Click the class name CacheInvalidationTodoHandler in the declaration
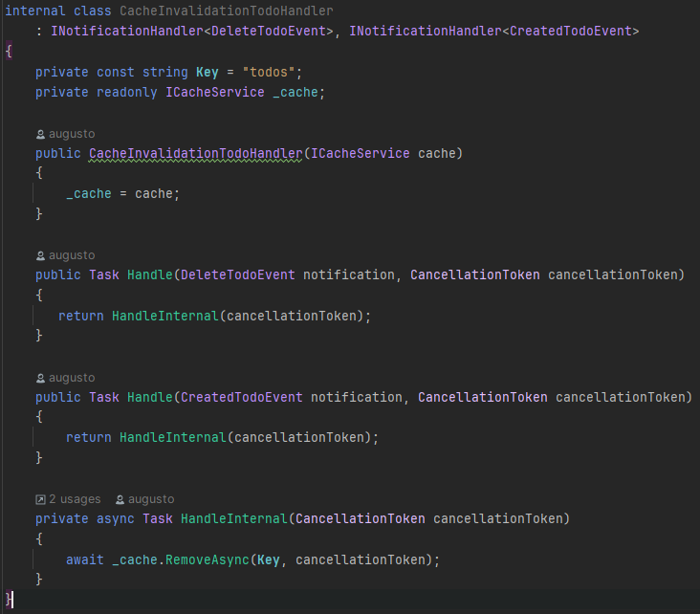This screenshot has height=614, width=700. [x=227, y=11]
